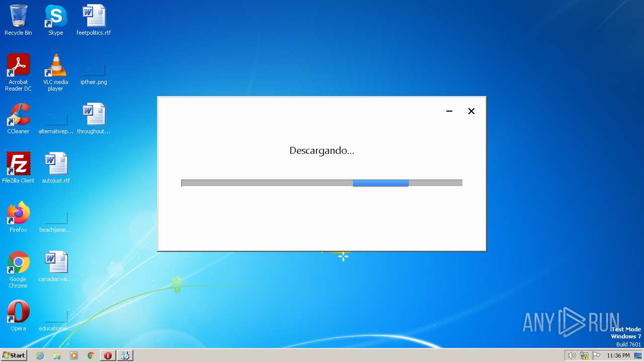Switch to the installer taskbar item
644x362 pixels.
125,355
